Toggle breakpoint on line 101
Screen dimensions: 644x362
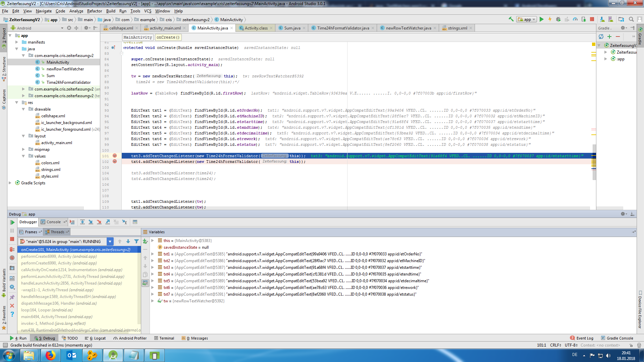tap(115, 156)
